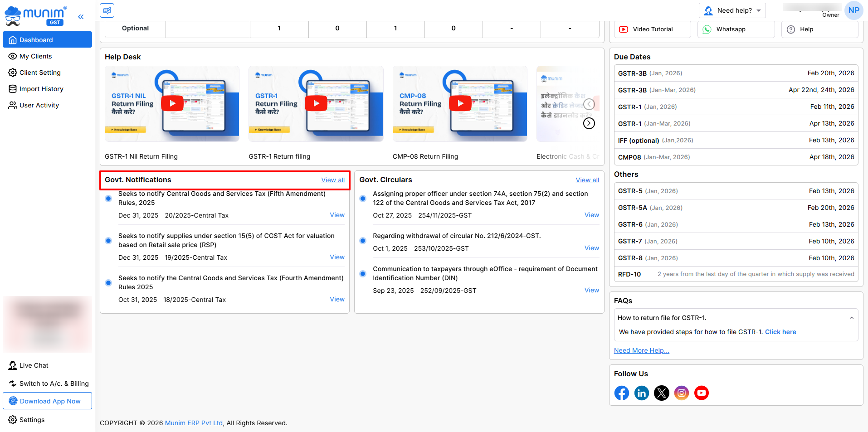Expand the Need help? dropdown
The height and width of the screenshot is (432, 868).
(x=732, y=10)
